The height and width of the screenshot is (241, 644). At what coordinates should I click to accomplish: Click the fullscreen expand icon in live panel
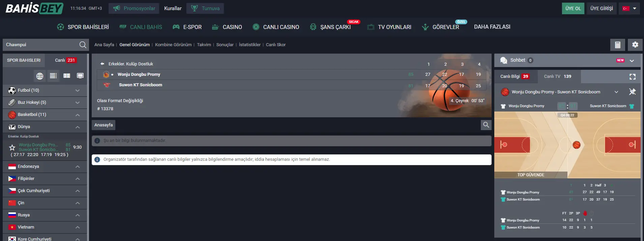tap(633, 77)
